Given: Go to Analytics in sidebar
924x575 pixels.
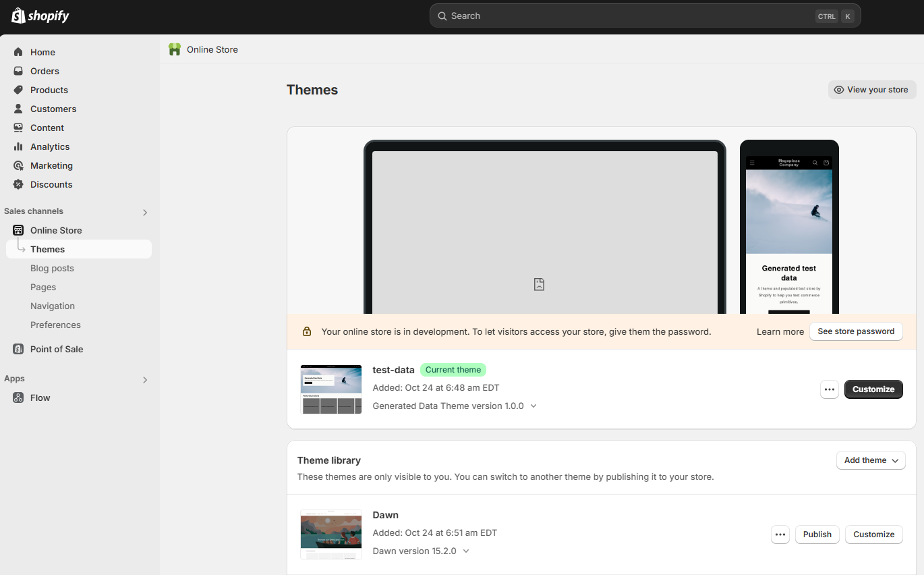Looking at the screenshot, I should point(50,146).
